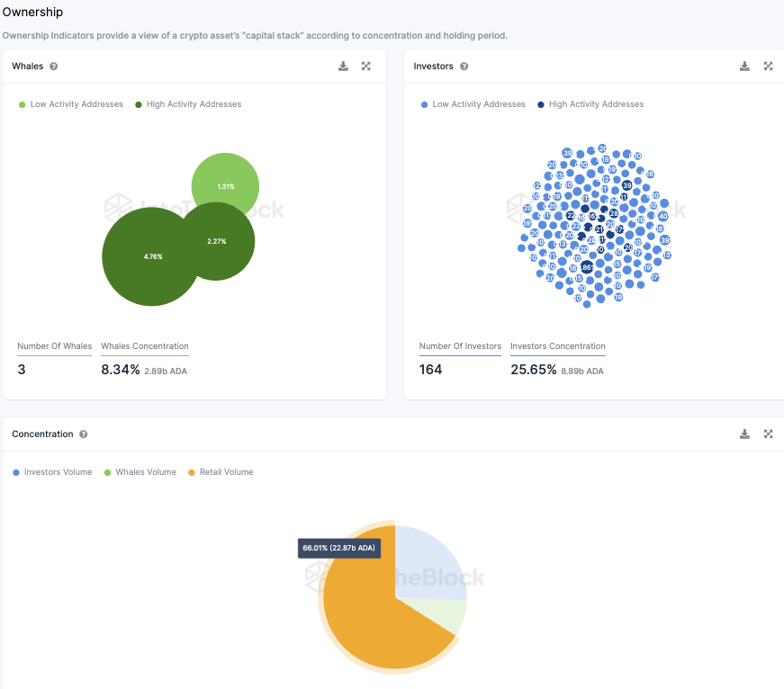Download the Concentration chart data
Screen dimensions: 784x689
pyautogui.click(x=744, y=434)
